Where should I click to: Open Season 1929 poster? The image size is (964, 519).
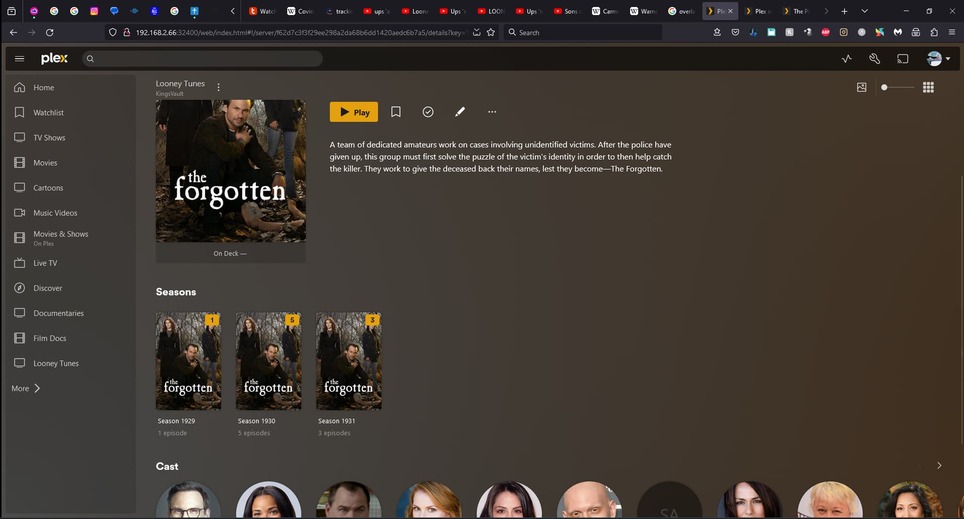pos(188,361)
